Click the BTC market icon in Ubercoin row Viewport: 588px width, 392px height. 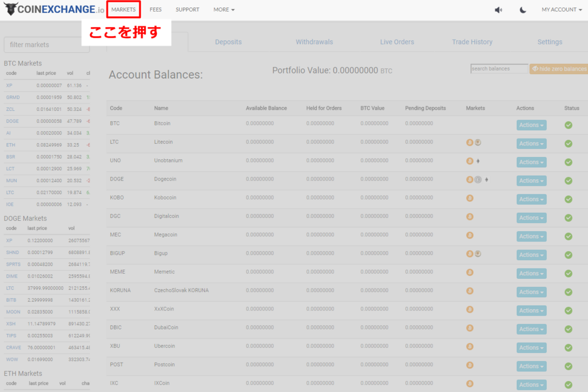pyautogui.click(x=470, y=347)
